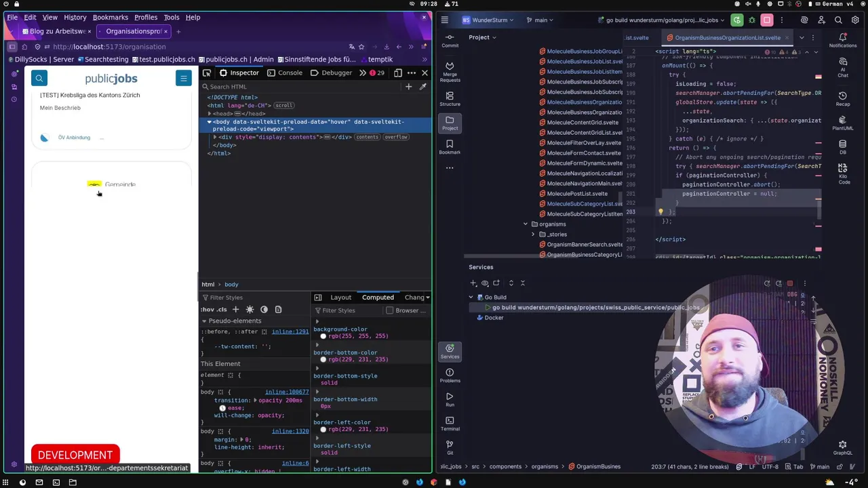Click the background-color white color swatch
The width and height of the screenshot is (868, 488).
323,336
